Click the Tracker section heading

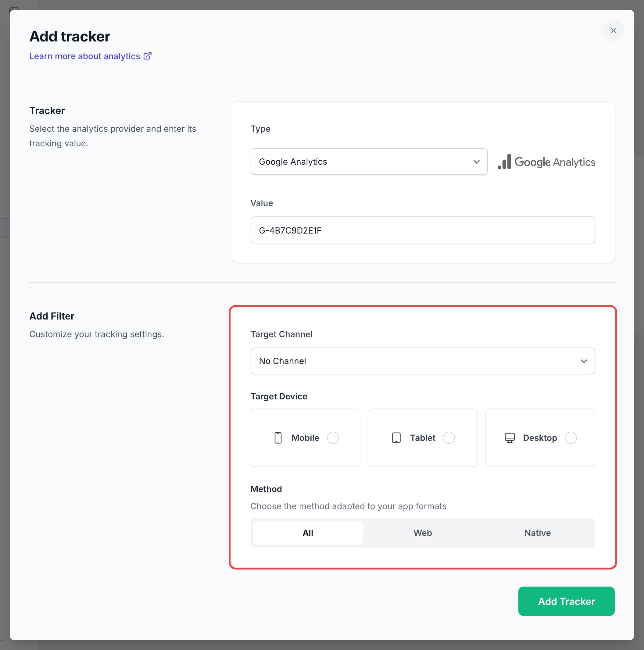pos(47,110)
